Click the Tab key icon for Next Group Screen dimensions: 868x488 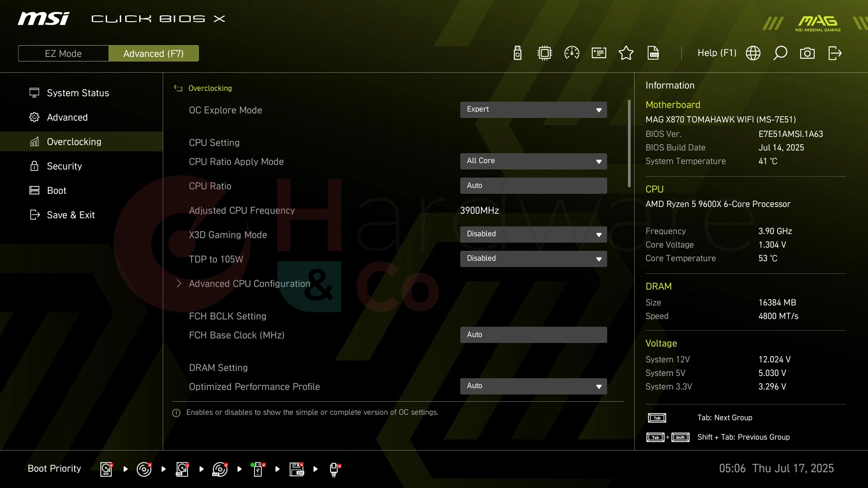click(x=657, y=418)
